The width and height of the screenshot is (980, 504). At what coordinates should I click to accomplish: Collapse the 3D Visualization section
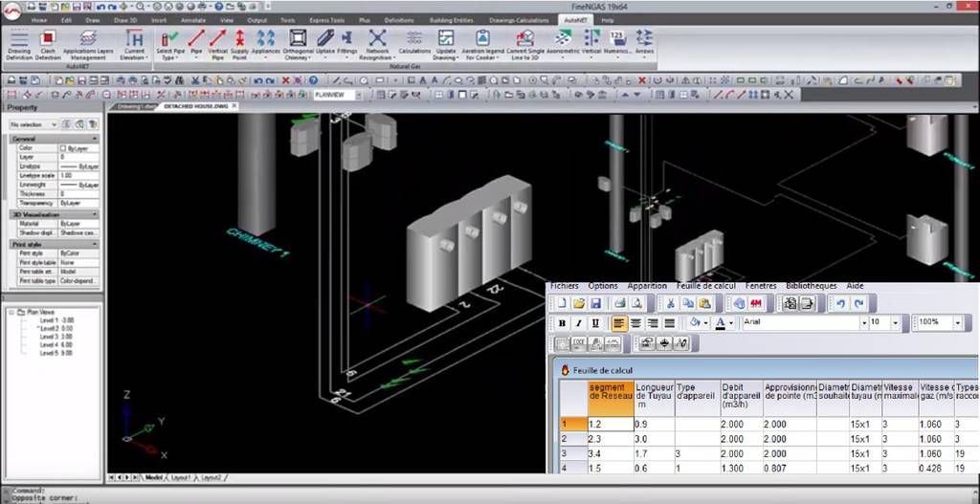coord(95,214)
